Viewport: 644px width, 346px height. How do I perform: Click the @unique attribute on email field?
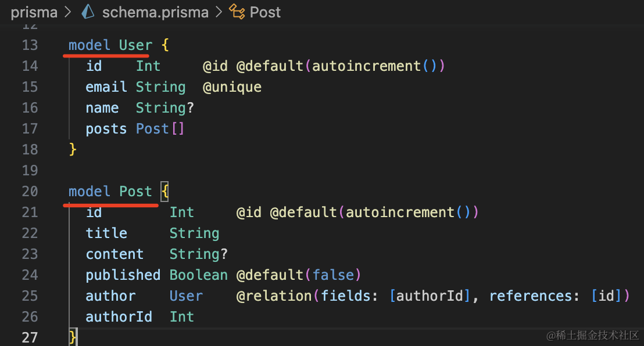tap(232, 87)
